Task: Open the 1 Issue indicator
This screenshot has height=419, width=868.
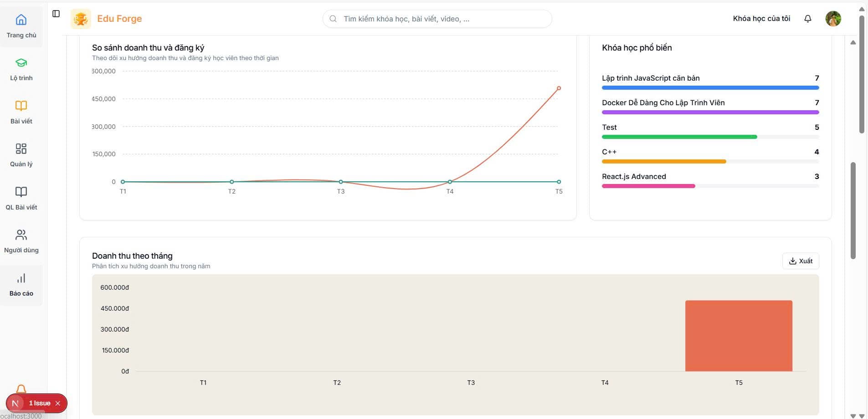Action: tap(40, 403)
